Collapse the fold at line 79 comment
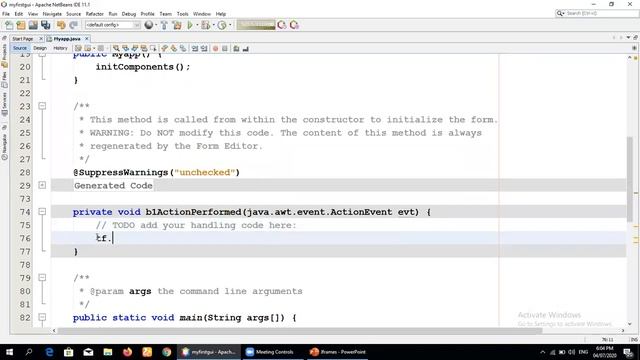Image resolution: width=640 pixels, height=360 pixels. 42,278
